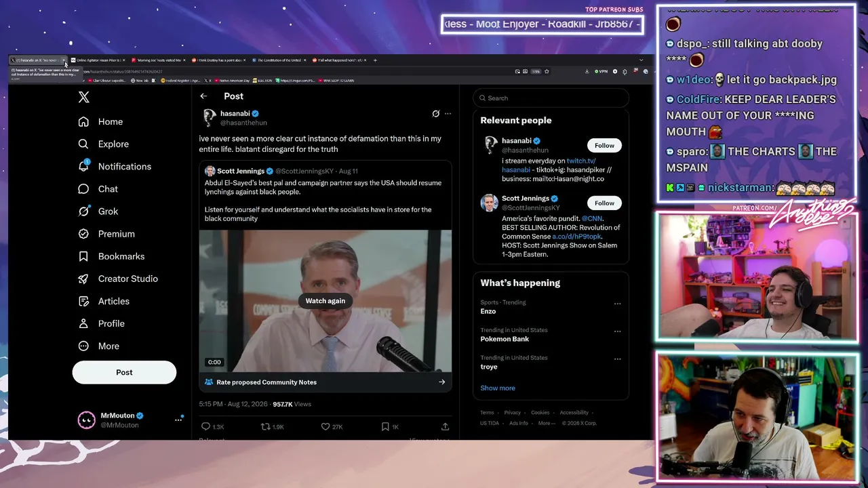
Task: Reply to the post with the comment icon
Action: tap(206, 426)
